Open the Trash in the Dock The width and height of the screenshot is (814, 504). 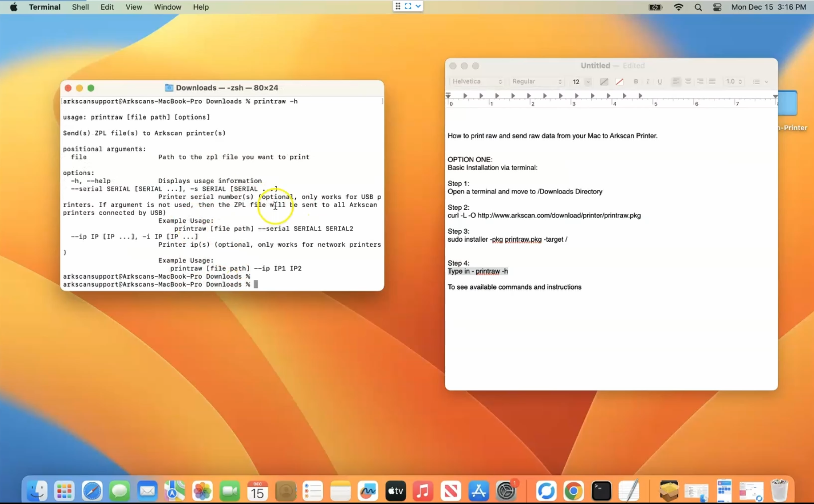coord(779,490)
